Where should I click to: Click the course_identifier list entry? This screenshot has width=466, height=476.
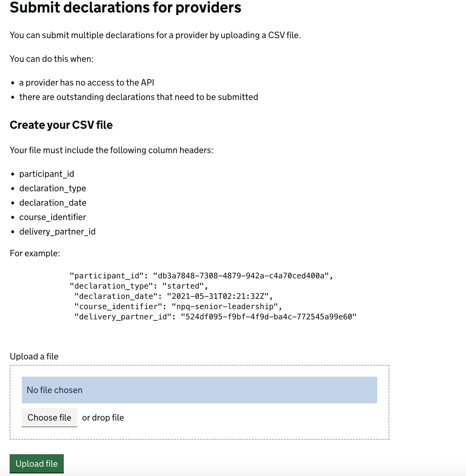pyautogui.click(x=53, y=217)
